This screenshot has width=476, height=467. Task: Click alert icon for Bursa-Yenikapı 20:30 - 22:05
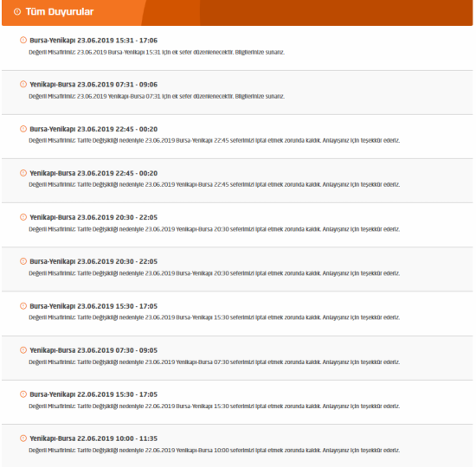point(23,261)
